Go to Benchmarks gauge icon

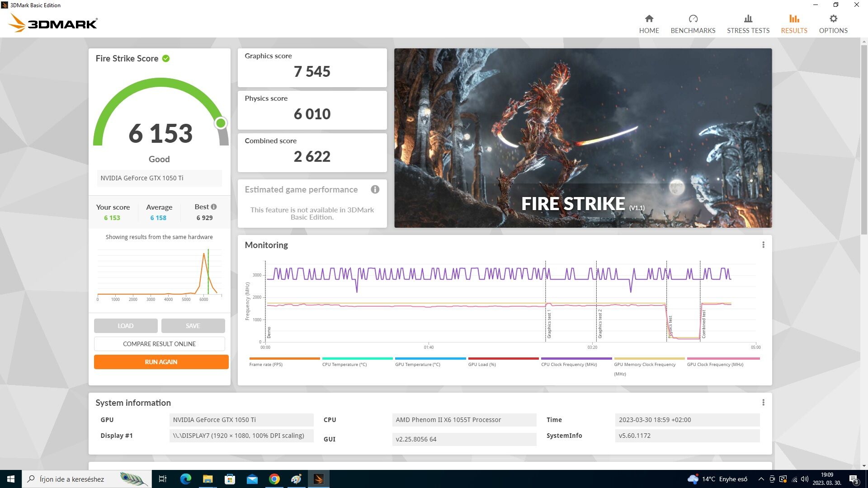693,19
